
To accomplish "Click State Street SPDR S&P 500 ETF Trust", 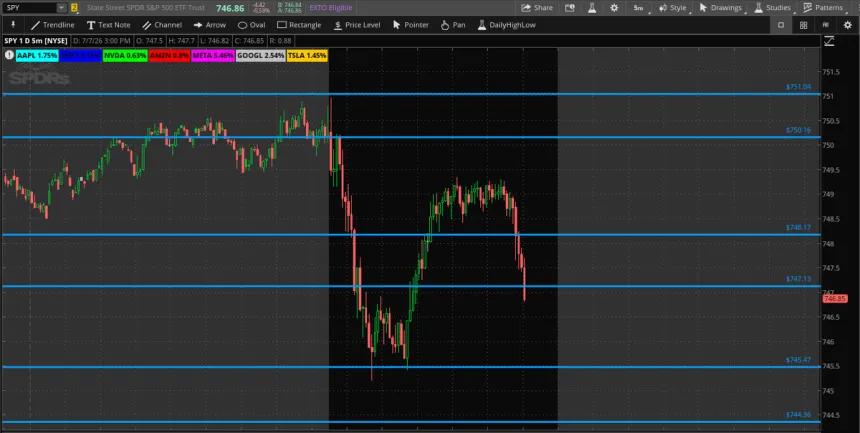I will click(146, 8).
